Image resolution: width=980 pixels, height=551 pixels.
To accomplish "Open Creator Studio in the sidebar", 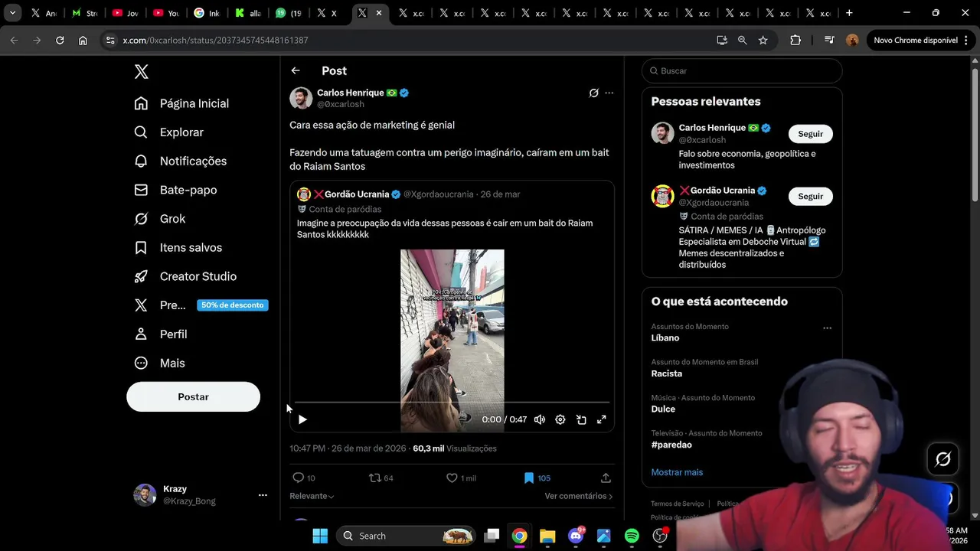I will tap(185, 276).
